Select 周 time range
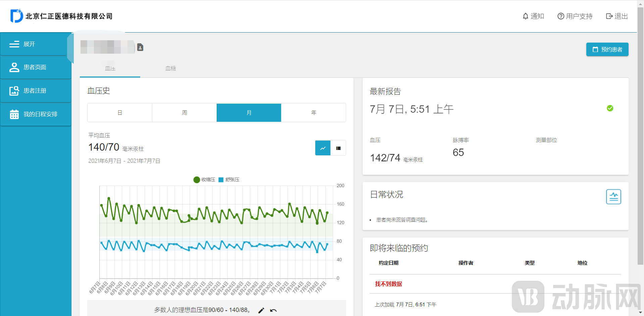Image resolution: width=644 pixels, height=316 pixels. pos(184,113)
